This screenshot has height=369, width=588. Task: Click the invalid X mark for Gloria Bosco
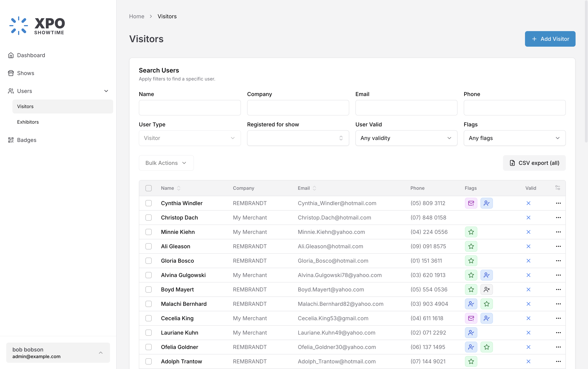coord(528,261)
